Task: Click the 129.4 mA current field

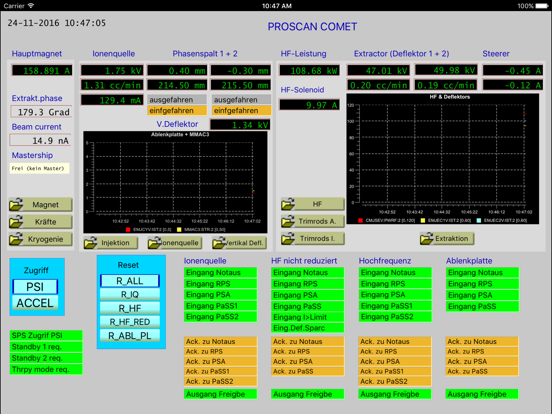Action: (x=112, y=100)
